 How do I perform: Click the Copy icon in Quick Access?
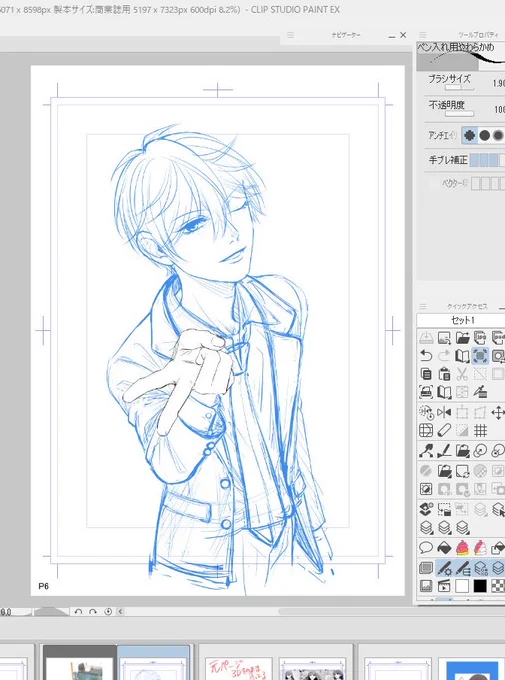coord(426,374)
